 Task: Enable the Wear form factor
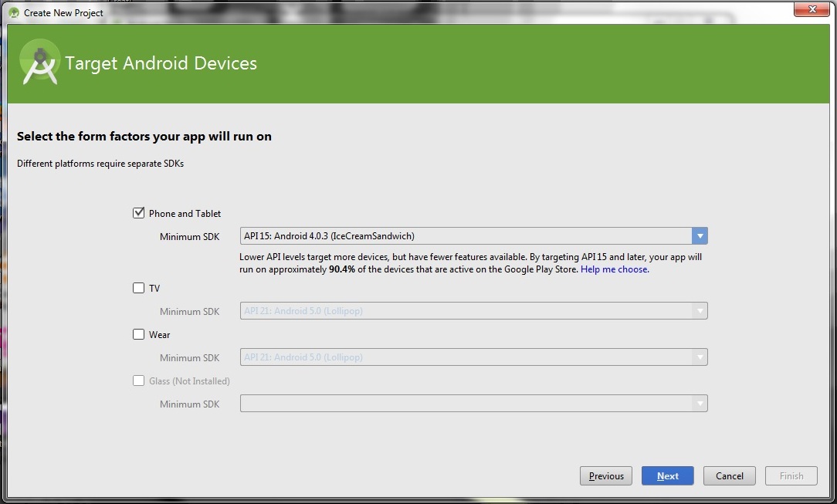(x=138, y=334)
